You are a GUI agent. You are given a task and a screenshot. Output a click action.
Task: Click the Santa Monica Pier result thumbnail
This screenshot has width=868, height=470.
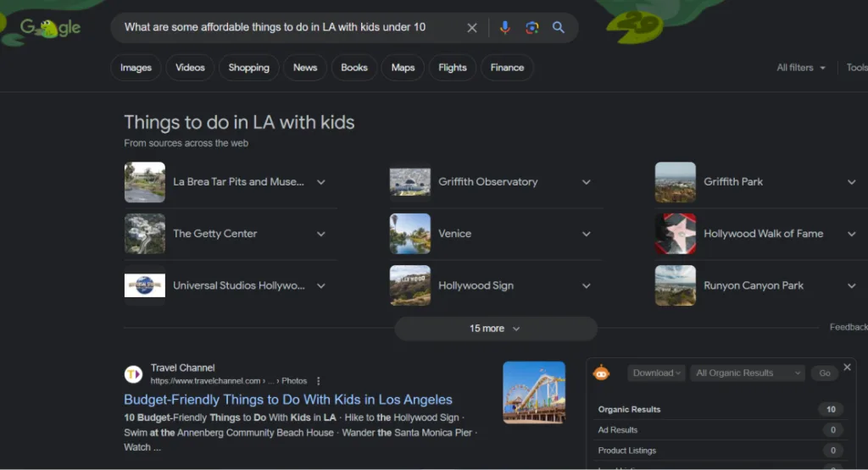coord(534,392)
